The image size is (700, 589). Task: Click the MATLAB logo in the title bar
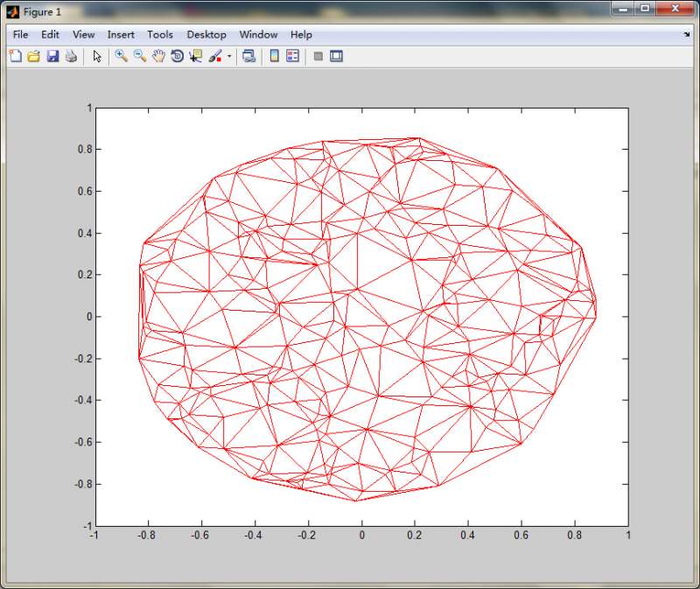pos(13,11)
